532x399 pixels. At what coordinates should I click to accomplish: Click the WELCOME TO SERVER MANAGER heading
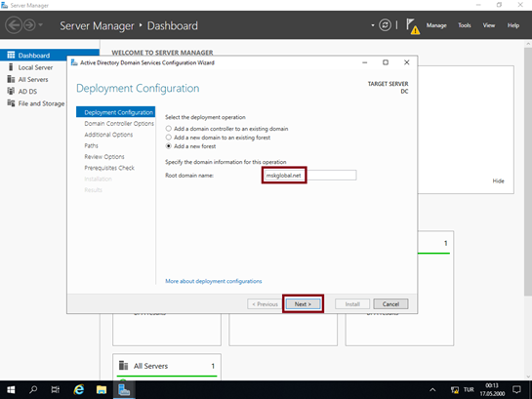pyautogui.click(x=162, y=53)
